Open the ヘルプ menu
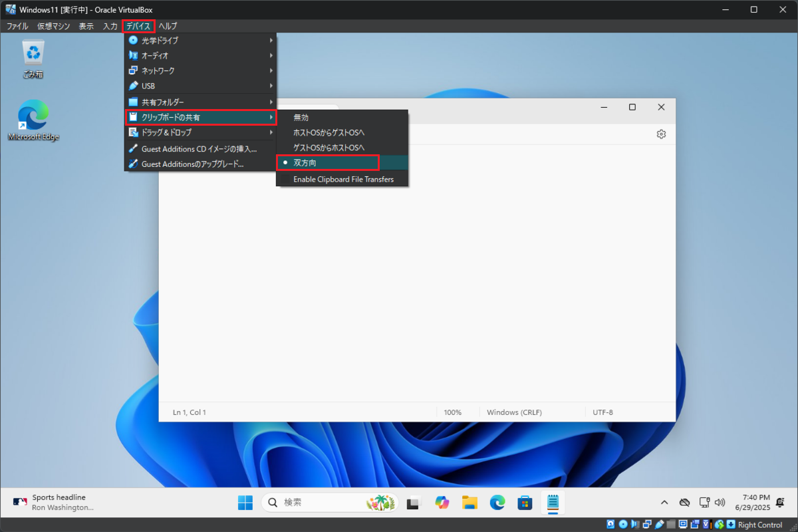The height and width of the screenshot is (532, 798). [x=168, y=26]
